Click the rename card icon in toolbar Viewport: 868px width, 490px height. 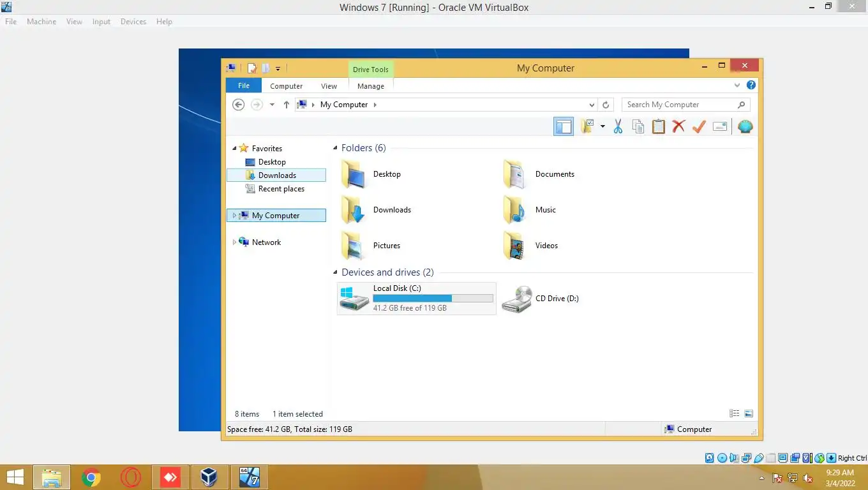click(720, 126)
